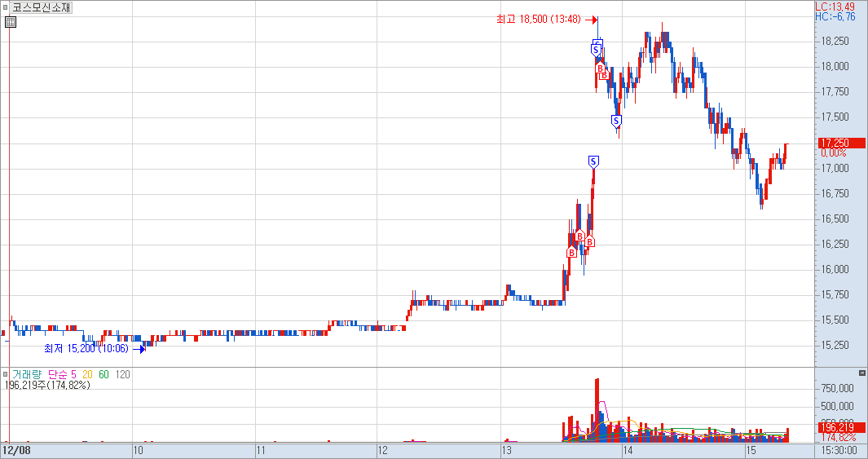This screenshot has width=868, height=459.
Task: Click the orange 20 moving average period
Action: click(x=87, y=375)
